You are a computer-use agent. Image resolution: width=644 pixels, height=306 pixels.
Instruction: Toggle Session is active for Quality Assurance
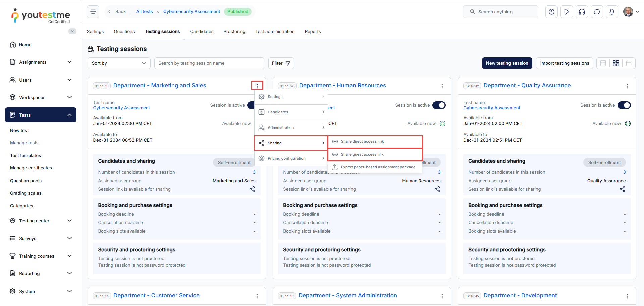pos(624,105)
